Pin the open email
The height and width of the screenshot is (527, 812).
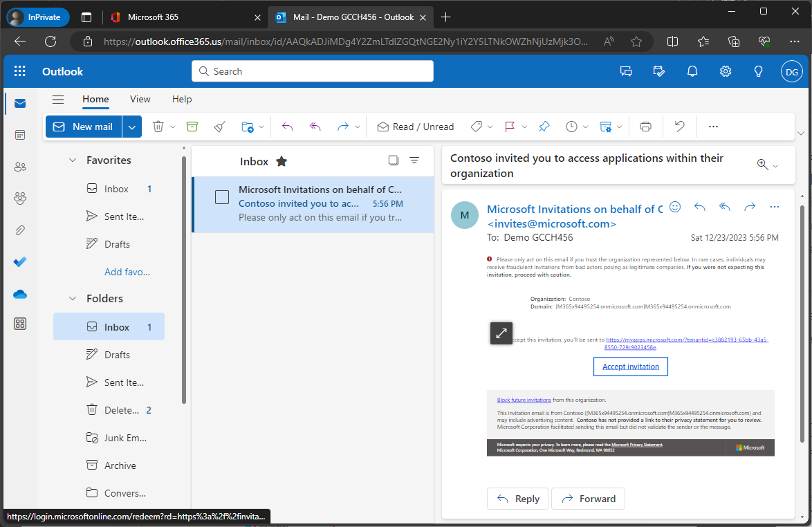pyautogui.click(x=544, y=127)
